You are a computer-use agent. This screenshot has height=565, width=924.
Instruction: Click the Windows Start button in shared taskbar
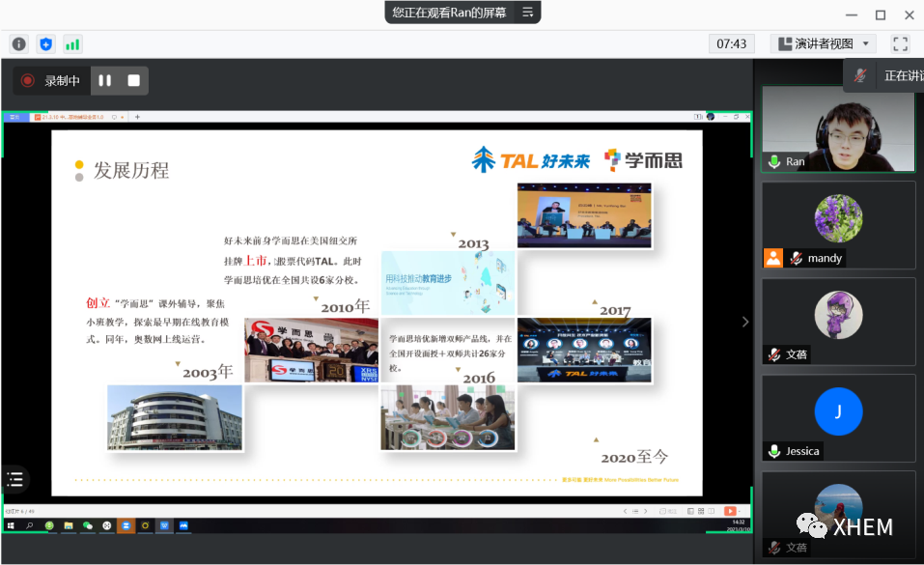pos(11,525)
